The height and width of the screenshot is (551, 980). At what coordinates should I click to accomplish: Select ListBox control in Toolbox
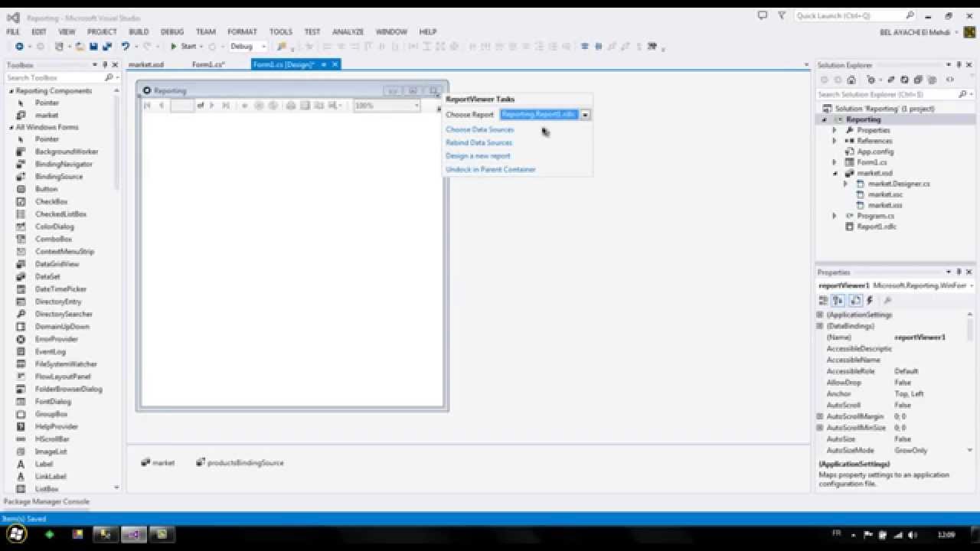[x=46, y=489]
